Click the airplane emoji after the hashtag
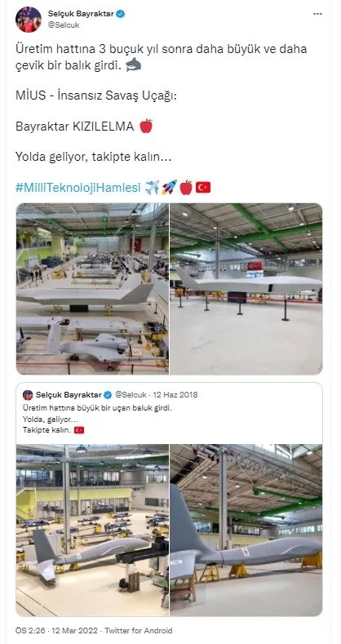Image resolution: width=341 pixels, height=644 pixels. [x=153, y=187]
